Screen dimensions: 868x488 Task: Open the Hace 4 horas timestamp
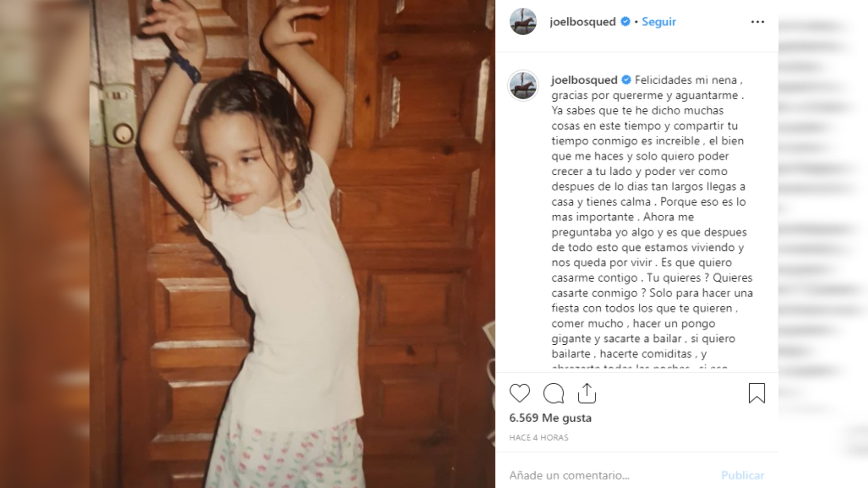point(538,437)
